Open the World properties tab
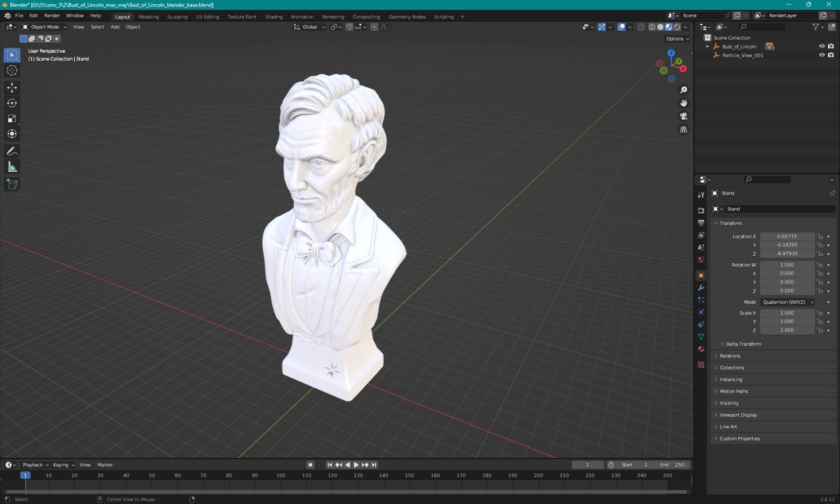Image resolution: width=840 pixels, height=504 pixels. (x=701, y=260)
